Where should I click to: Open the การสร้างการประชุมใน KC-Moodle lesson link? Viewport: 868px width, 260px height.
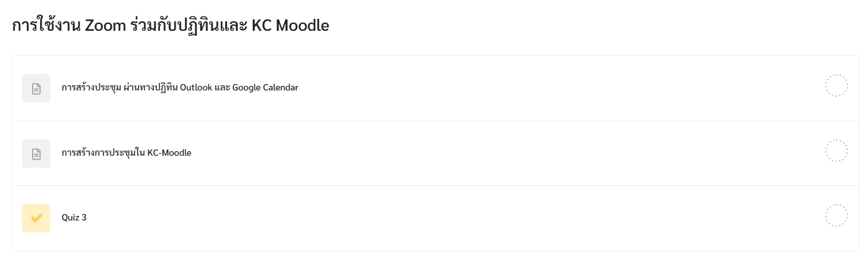(x=126, y=153)
